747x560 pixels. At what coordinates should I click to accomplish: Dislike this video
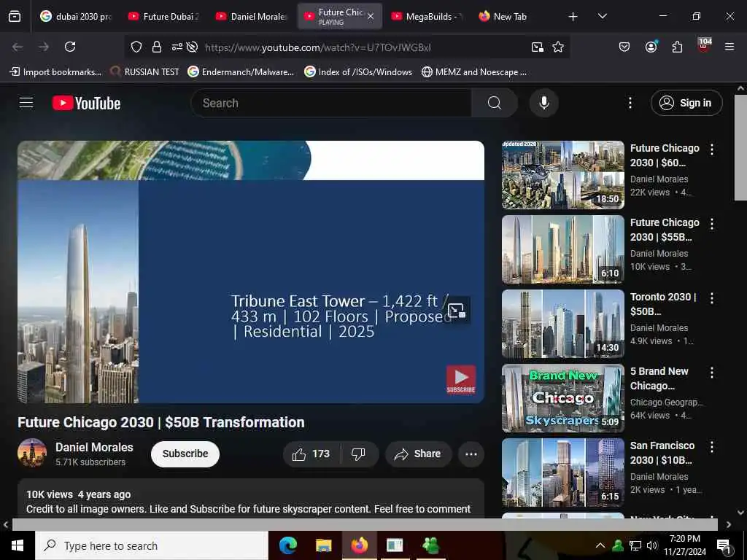(x=359, y=454)
